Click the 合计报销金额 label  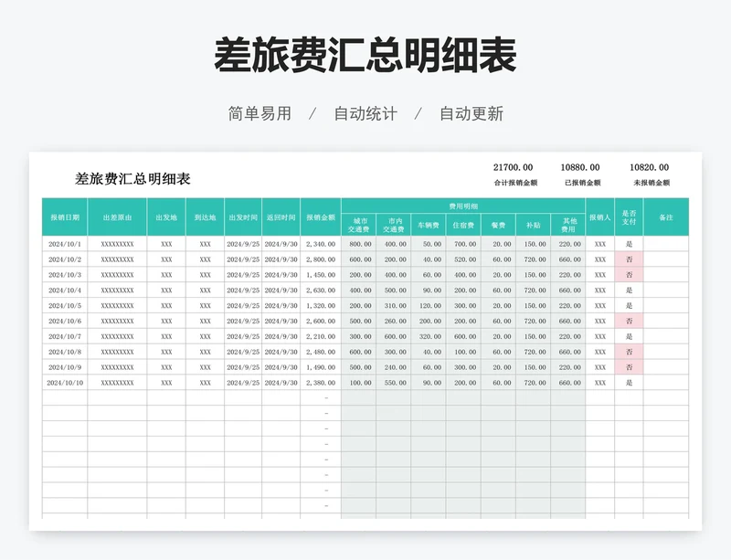tap(515, 183)
